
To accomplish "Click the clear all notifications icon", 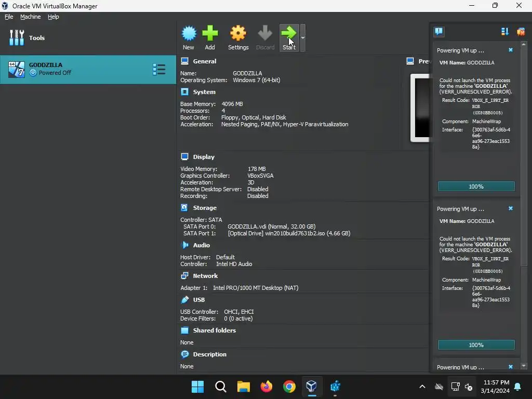I will point(521,32).
